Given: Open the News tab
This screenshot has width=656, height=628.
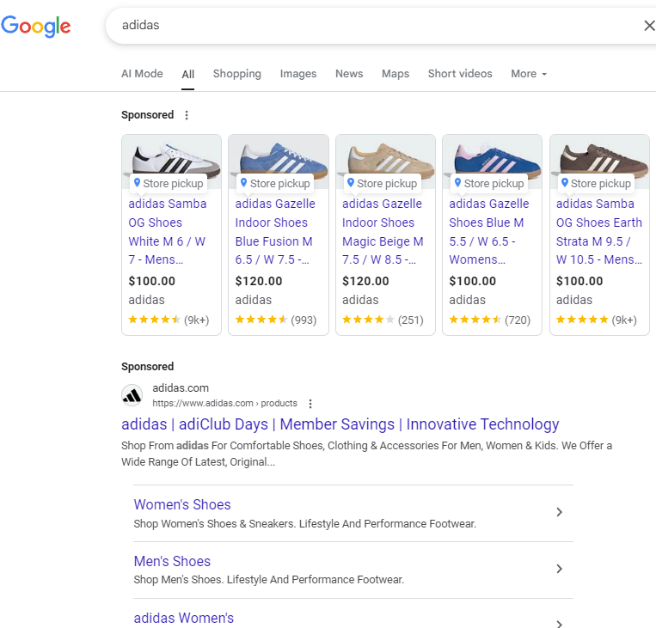Looking at the screenshot, I should click(349, 74).
